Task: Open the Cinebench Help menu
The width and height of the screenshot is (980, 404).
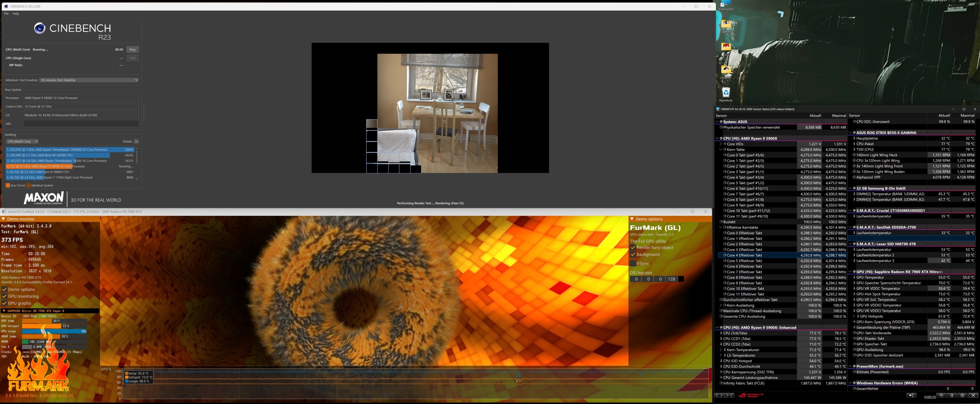Action: point(16,14)
